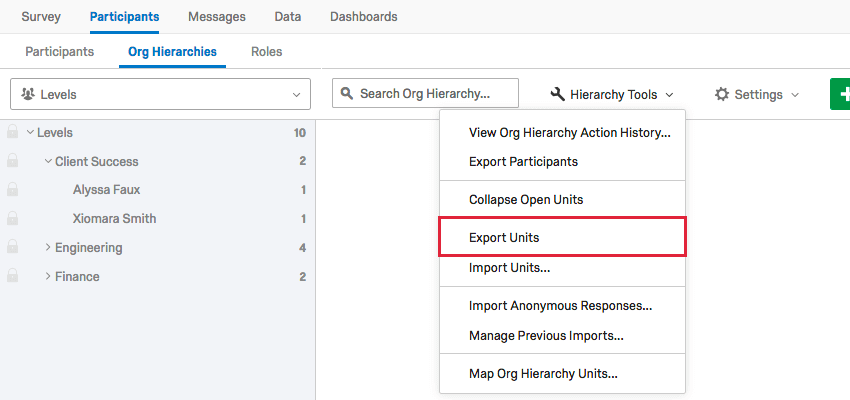Switch to the Dashboards tab
The width and height of the screenshot is (850, 400).
(x=363, y=17)
